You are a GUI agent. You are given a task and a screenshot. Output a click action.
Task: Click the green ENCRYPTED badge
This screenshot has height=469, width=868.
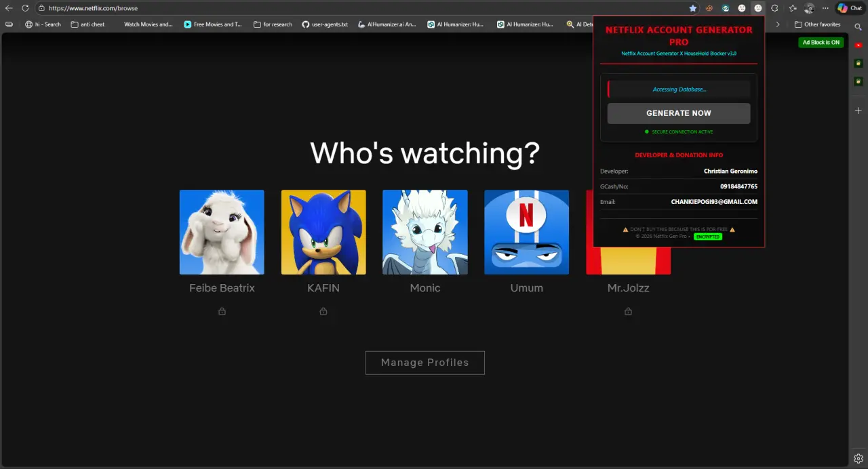pyautogui.click(x=708, y=237)
